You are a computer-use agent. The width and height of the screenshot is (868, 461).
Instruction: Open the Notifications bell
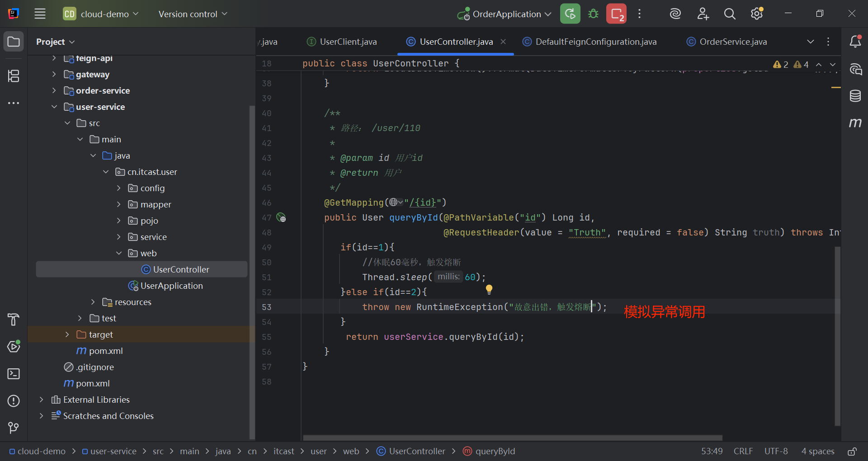coord(855,42)
